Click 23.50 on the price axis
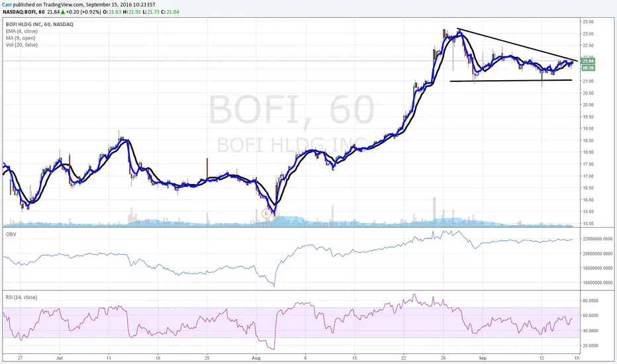617x364 pixels. [589, 22]
